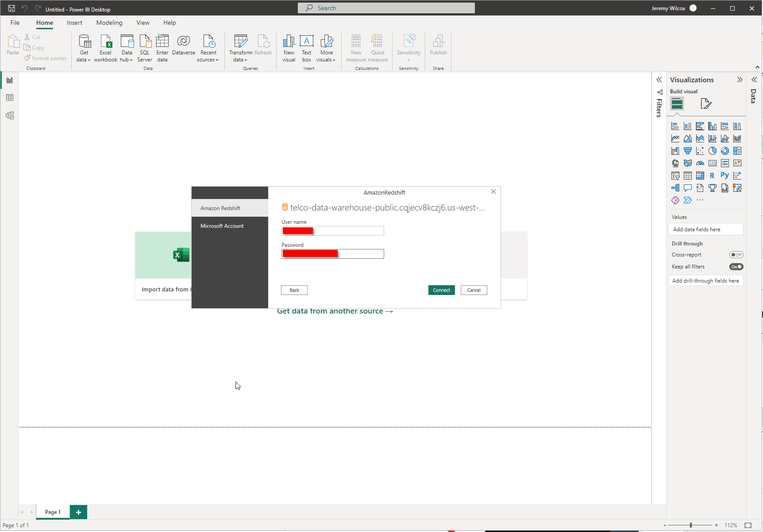The width and height of the screenshot is (763, 532).
Task: Click the Add drill-through fields here well
Action: coord(706,281)
